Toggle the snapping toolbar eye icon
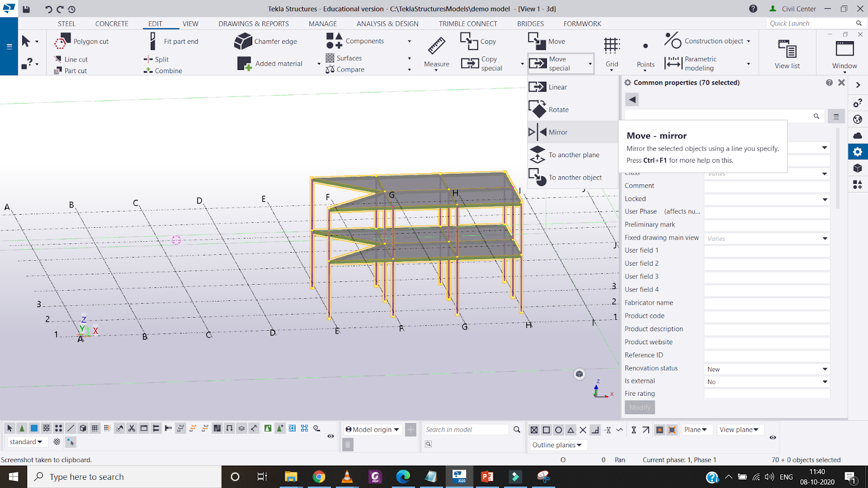 (x=773, y=437)
